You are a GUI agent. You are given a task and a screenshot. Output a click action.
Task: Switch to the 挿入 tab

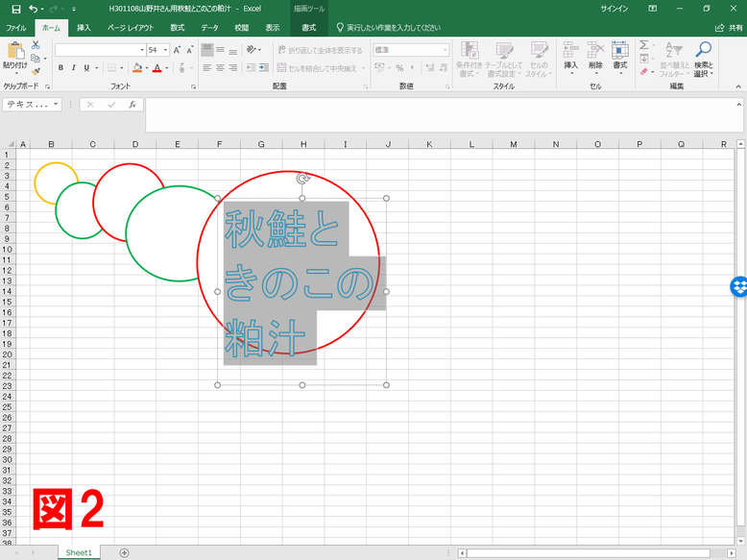point(84,28)
